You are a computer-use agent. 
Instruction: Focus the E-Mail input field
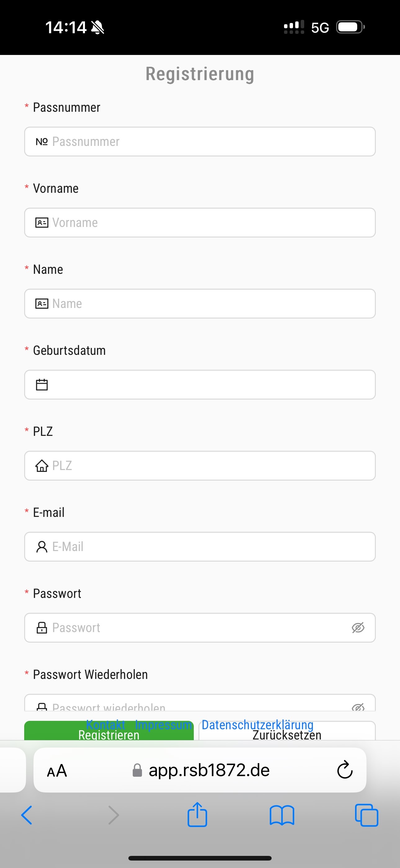[x=200, y=547]
